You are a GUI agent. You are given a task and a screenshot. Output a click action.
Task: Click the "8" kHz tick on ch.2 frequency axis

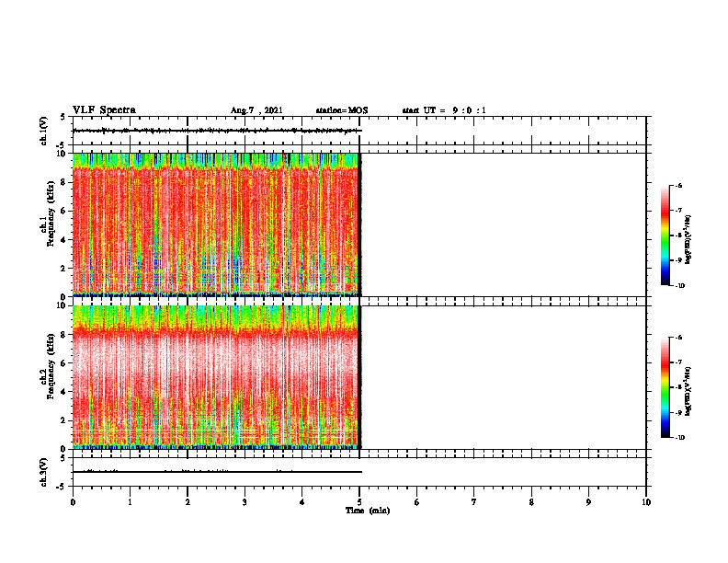(64, 335)
